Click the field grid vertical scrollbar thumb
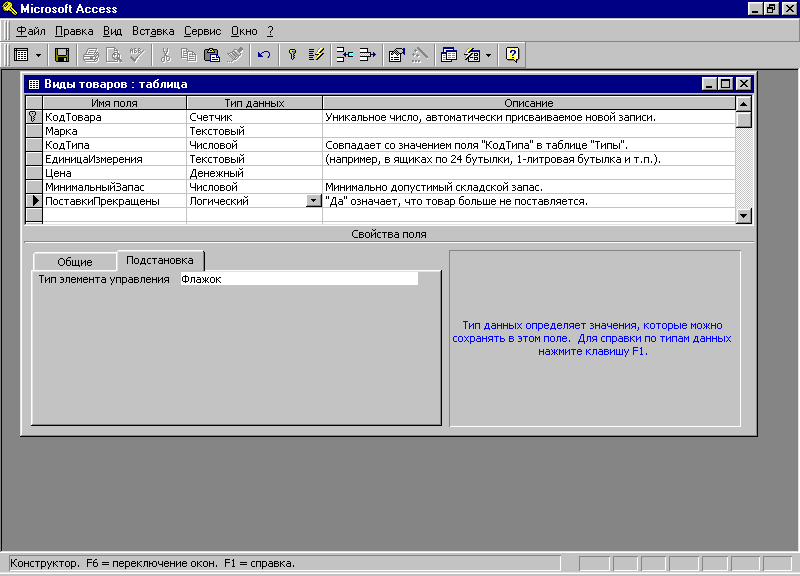 point(744,120)
